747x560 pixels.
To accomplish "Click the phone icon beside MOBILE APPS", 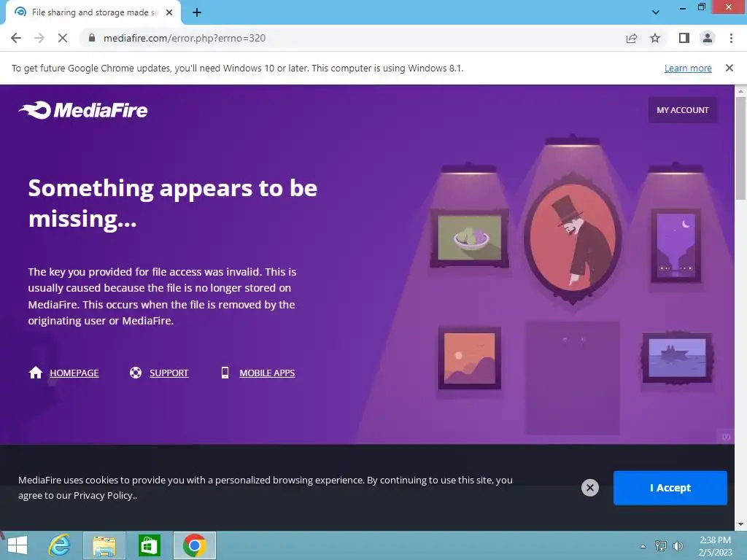I will [225, 373].
